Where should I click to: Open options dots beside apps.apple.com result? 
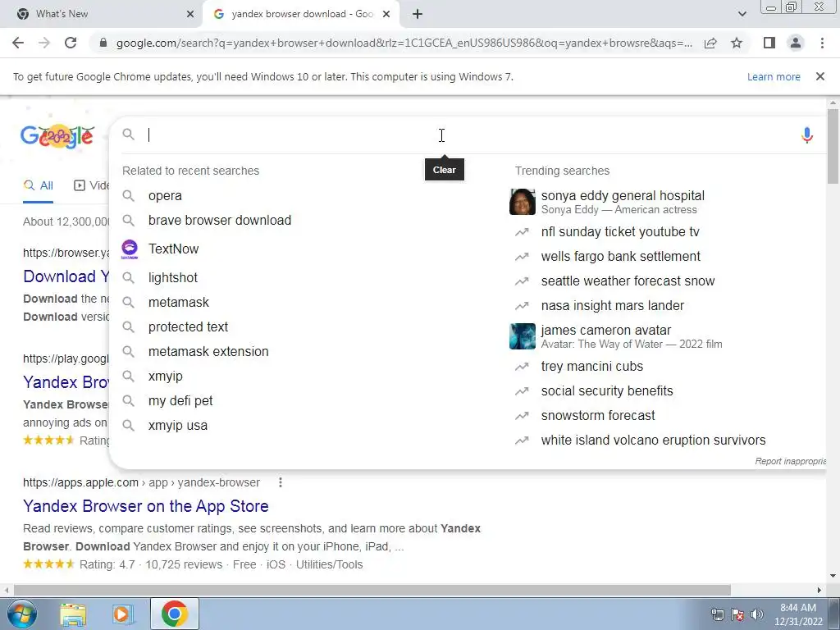tap(281, 482)
